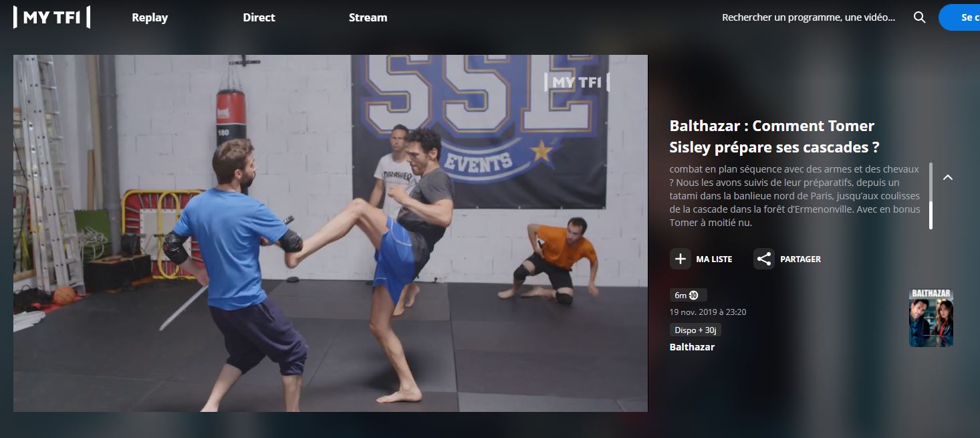
Task: Click the plus icon for Ma Liste
Action: (681, 259)
